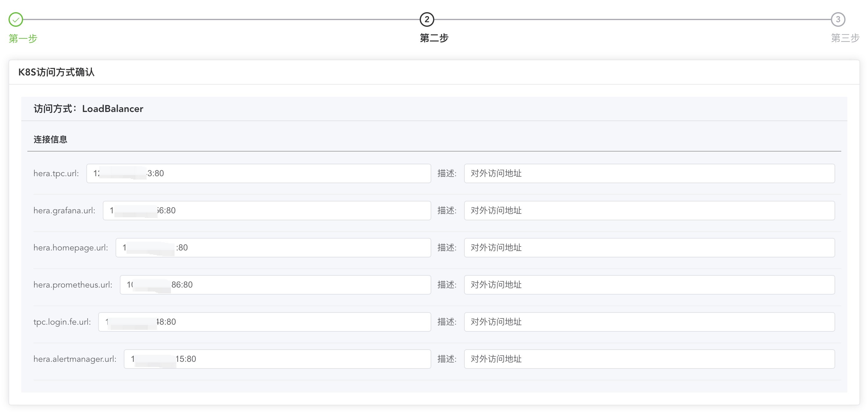
Task: Click the 连接信息 section heading
Action: pos(50,139)
